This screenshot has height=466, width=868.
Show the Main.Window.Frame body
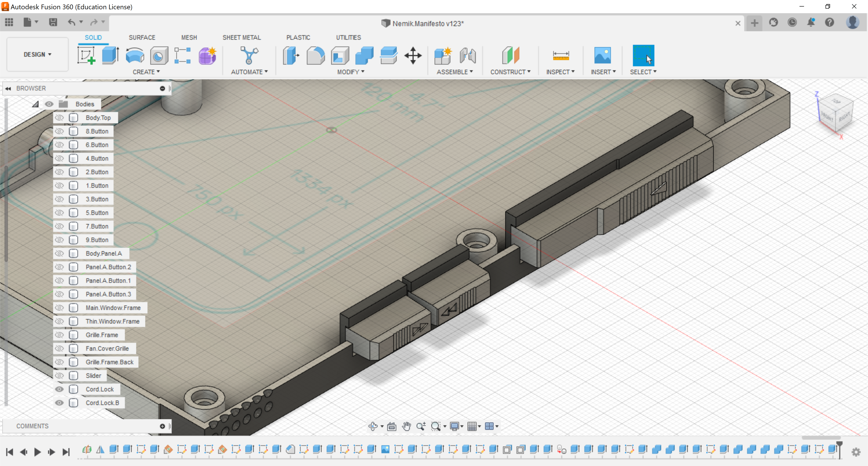59,308
